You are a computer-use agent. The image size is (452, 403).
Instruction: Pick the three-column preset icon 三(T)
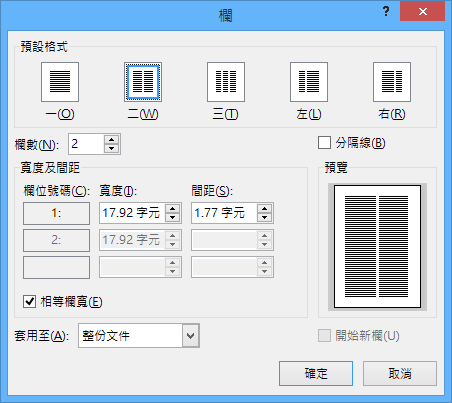point(226,82)
